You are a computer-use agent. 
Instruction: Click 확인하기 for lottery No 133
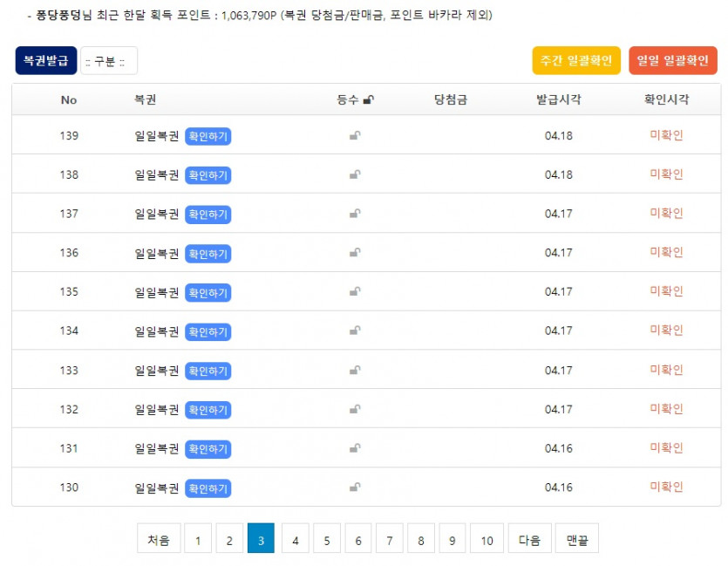[x=208, y=371]
